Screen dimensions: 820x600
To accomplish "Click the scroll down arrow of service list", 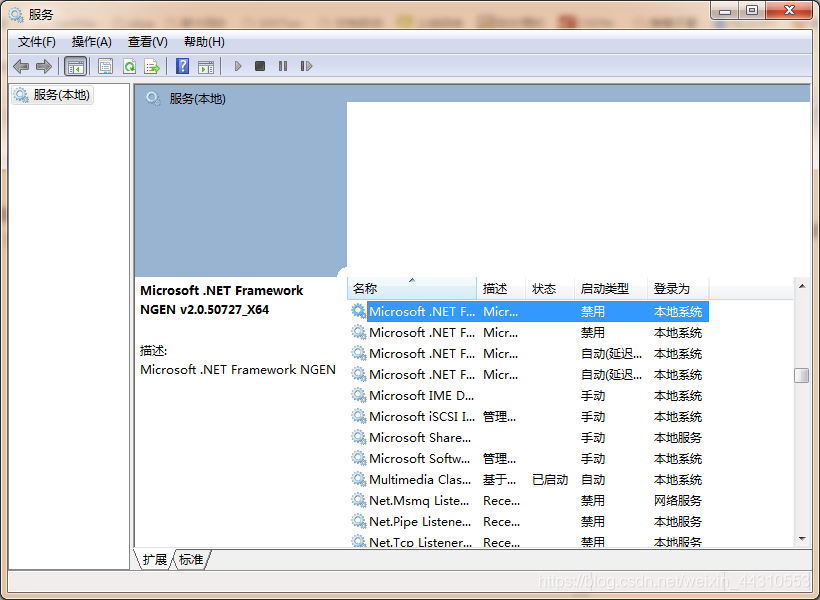I will coord(802,539).
